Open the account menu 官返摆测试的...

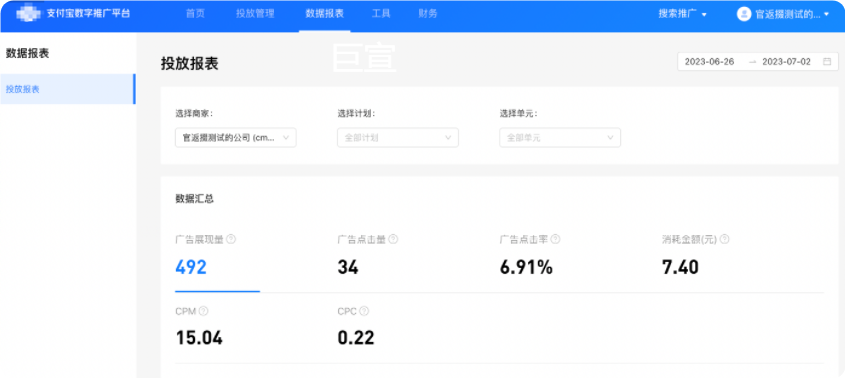pos(792,15)
